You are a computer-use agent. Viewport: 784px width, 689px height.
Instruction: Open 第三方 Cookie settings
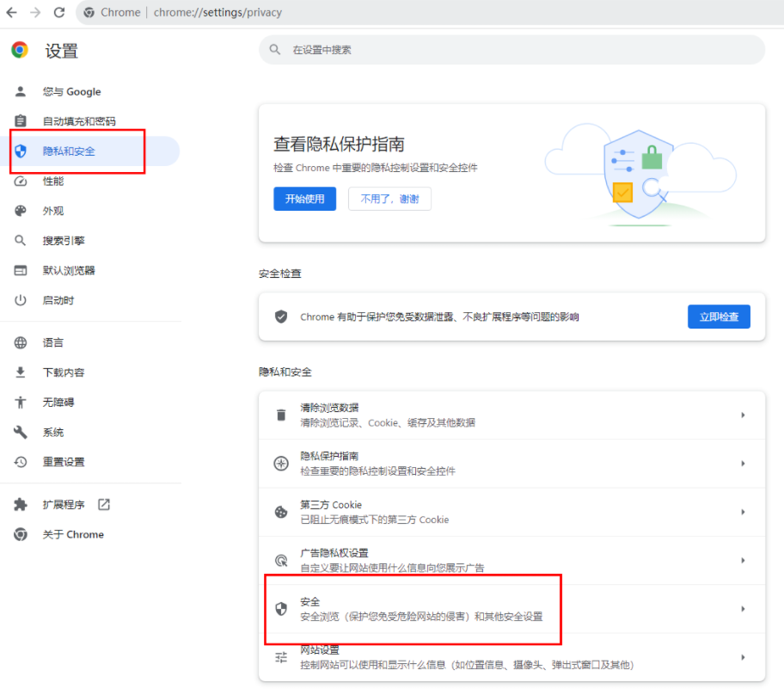coord(512,512)
